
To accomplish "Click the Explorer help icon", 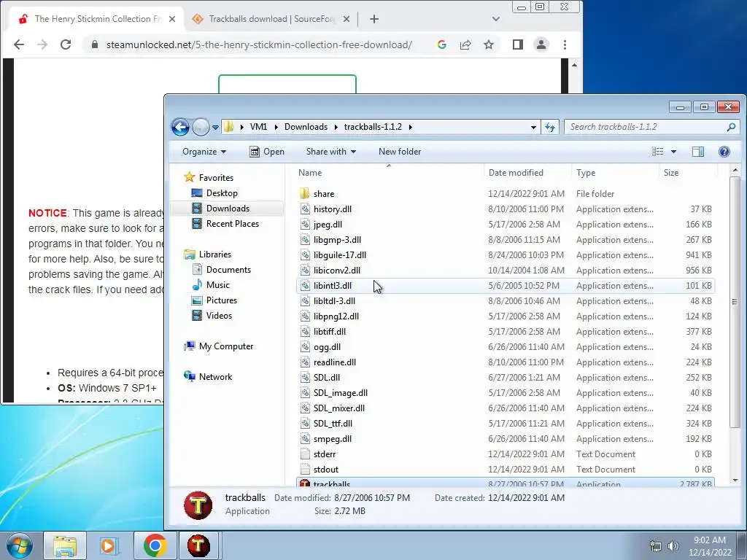I will pyautogui.click(x=724, y=152).
